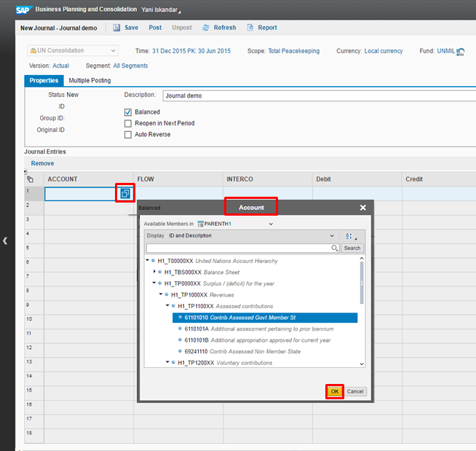476x451 pixels.
Task: Enable the Auto Reverse checkbox
Action: coord(128,135)
